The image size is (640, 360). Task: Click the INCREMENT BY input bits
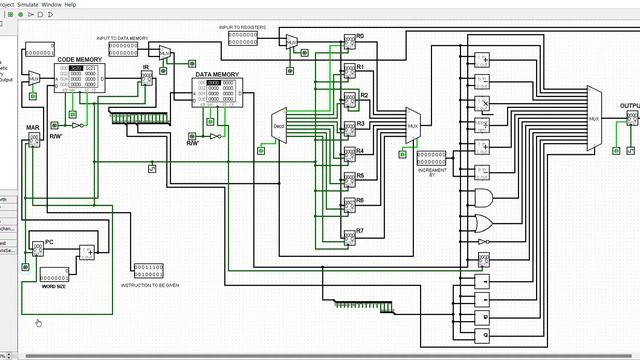point(431,158)
